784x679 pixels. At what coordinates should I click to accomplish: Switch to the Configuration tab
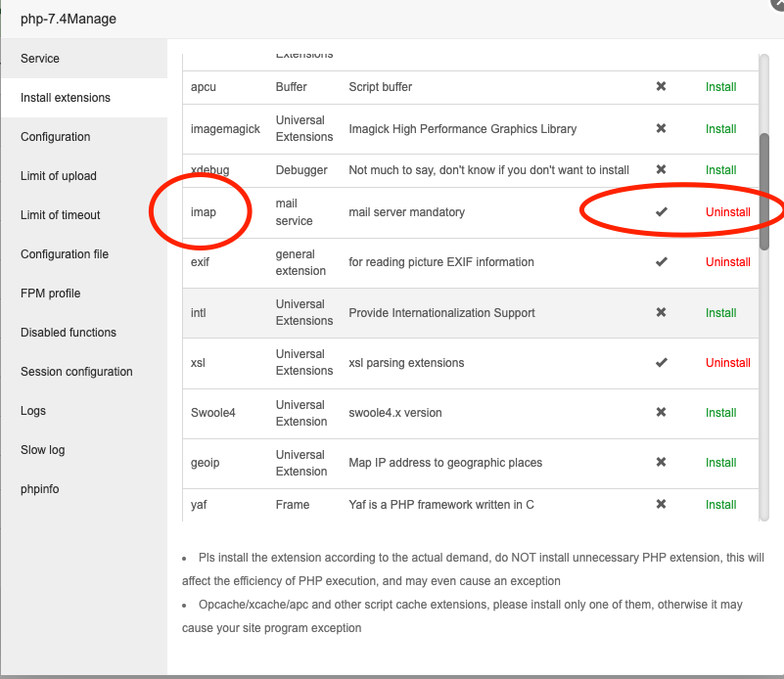(55, 137)
